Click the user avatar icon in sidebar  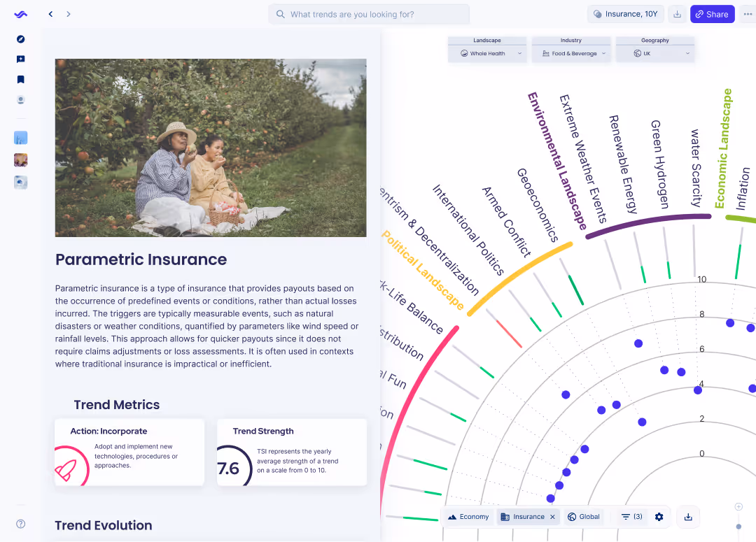point(21,100)
